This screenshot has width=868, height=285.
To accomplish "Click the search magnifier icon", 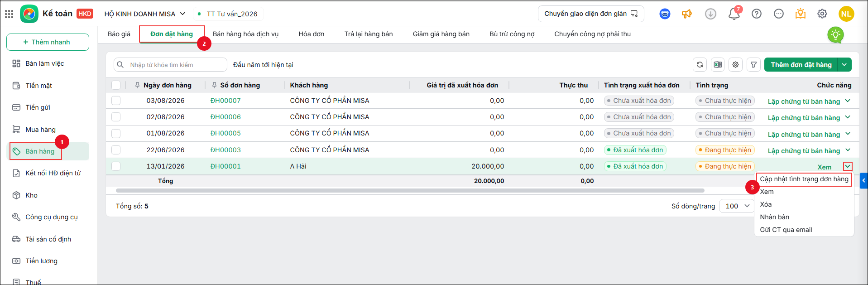I will click(x=120, y=65).
